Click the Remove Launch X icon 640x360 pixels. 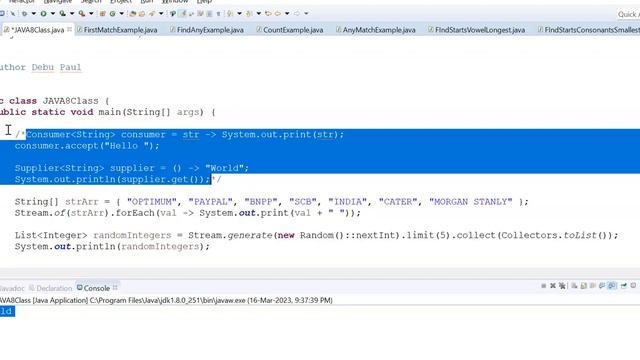tap(553, 286)
